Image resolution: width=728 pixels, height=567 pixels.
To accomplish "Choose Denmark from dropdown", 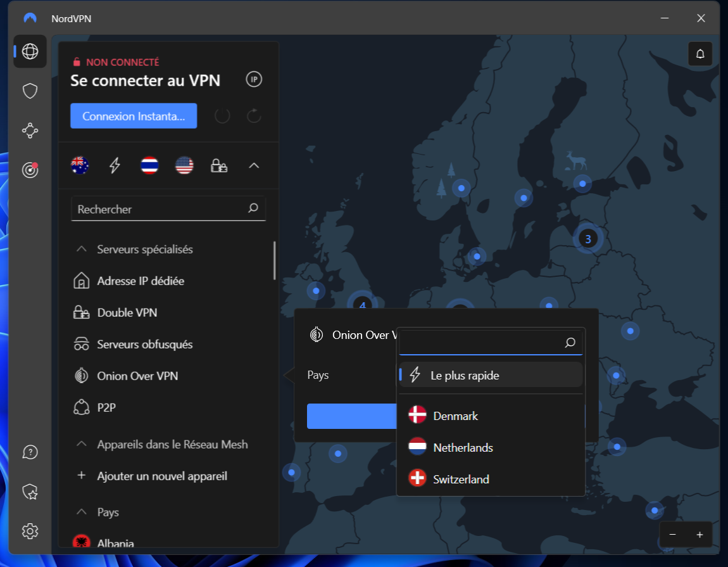I will [491, 416].
